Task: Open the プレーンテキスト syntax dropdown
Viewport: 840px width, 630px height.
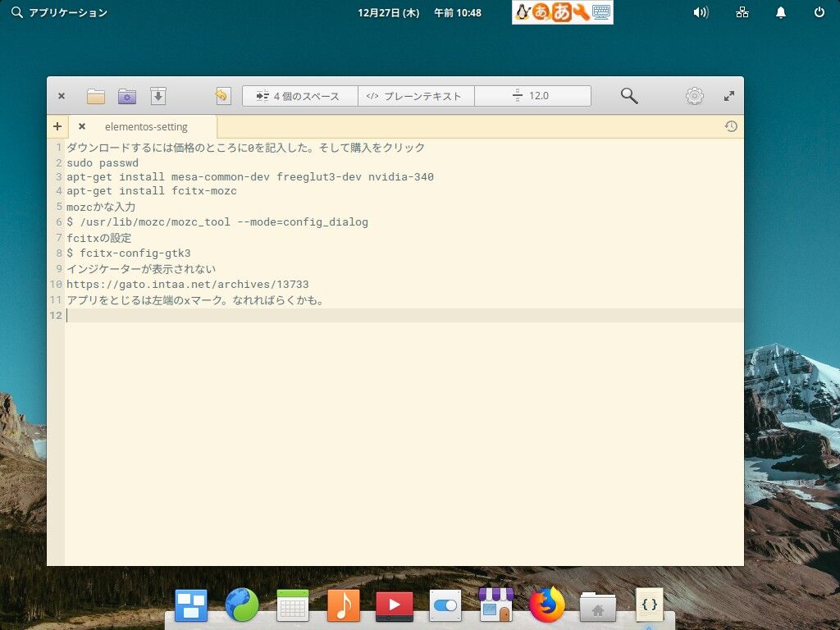Action: click(x=417, y=95)
